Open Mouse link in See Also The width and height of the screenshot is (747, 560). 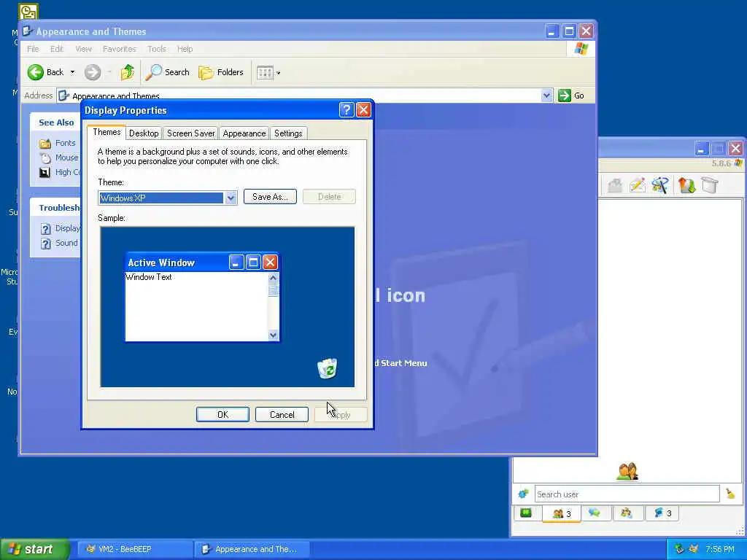coord(66,157)
